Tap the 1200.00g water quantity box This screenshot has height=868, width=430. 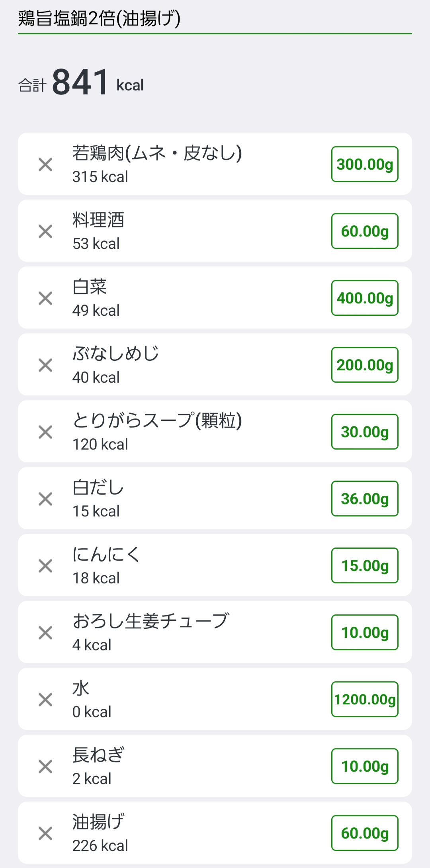point(365,699)
